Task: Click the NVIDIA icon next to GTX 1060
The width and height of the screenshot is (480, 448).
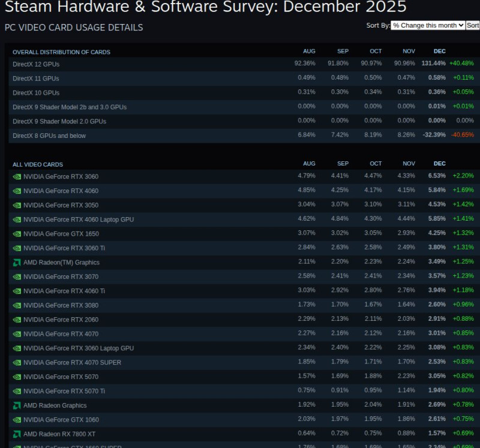Action: (x=17, y=420)
